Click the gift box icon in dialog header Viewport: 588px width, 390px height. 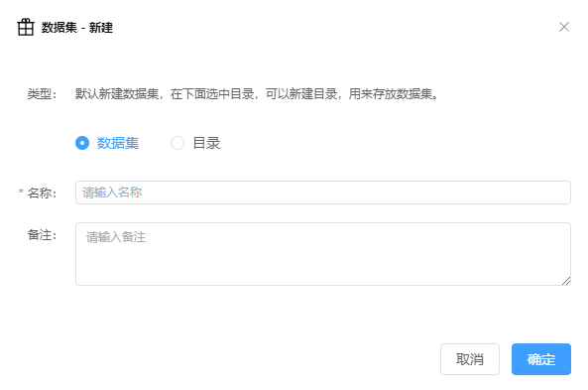(x=26, y=27)
